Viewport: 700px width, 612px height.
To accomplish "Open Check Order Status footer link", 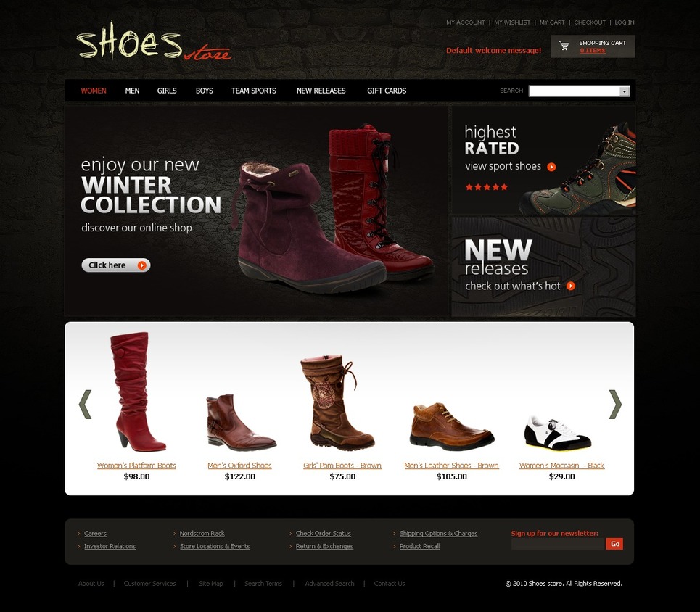I will click(324, 534).
